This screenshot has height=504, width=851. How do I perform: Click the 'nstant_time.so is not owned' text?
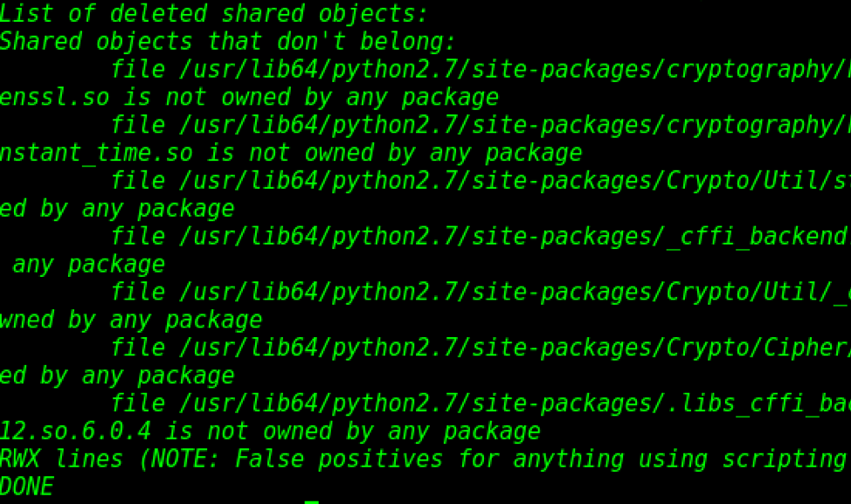[291, 154]
